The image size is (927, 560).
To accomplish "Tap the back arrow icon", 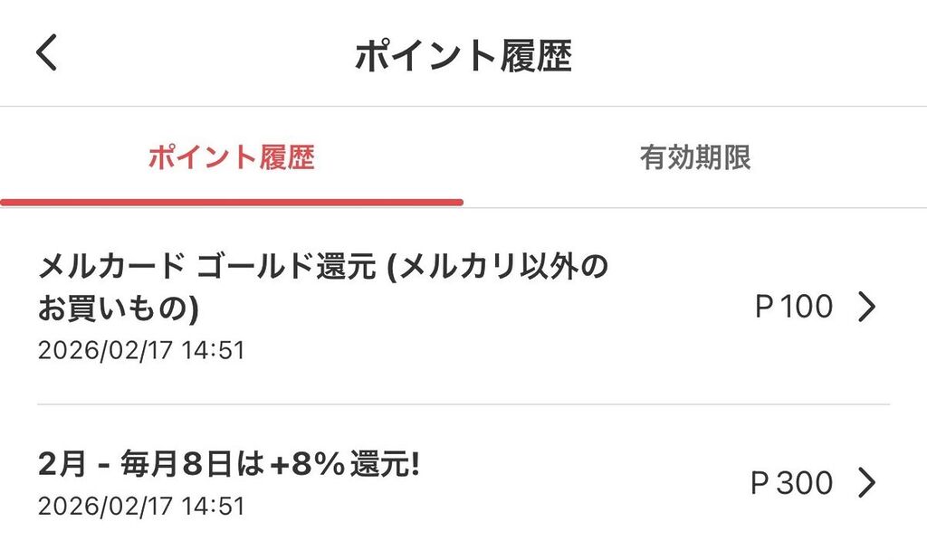I will pos(47,52).
